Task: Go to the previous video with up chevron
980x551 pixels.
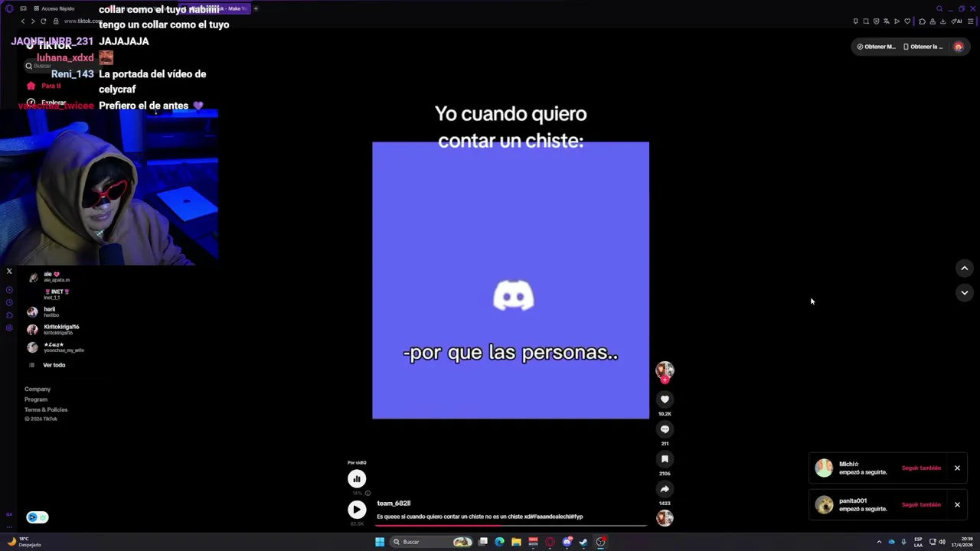Action: click(x=964, y=268)
